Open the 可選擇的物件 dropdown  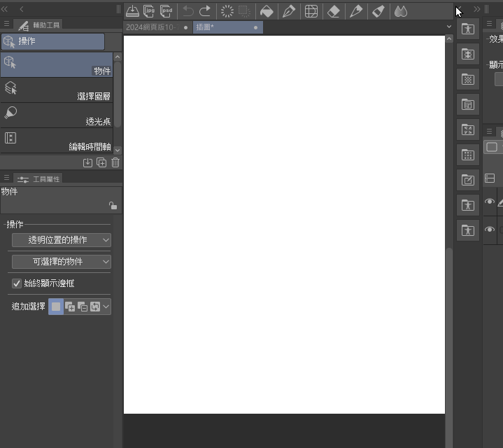[62, 262]
